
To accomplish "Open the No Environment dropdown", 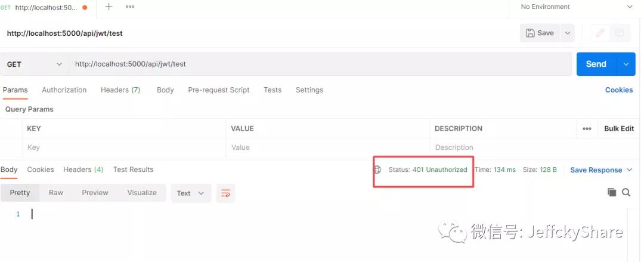I will pyautogui.click(x=577, y=7).
